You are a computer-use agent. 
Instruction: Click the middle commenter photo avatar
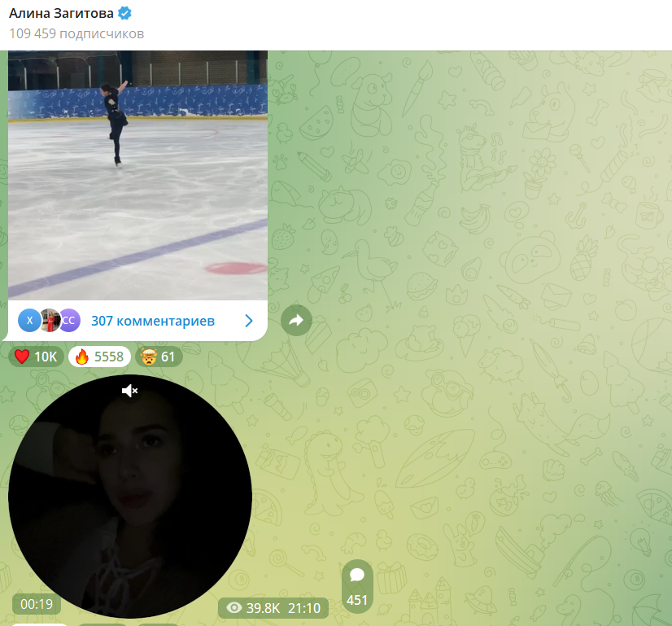pos(50,321)
